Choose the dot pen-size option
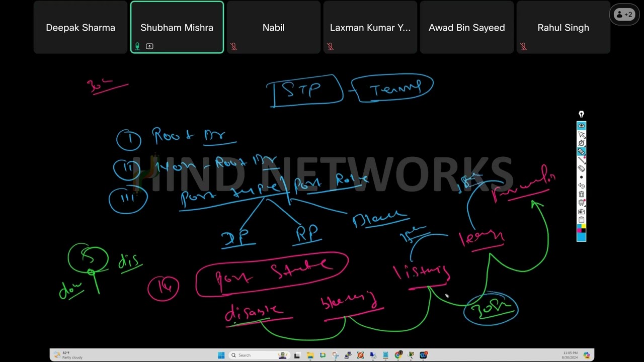 pos(581,177)
